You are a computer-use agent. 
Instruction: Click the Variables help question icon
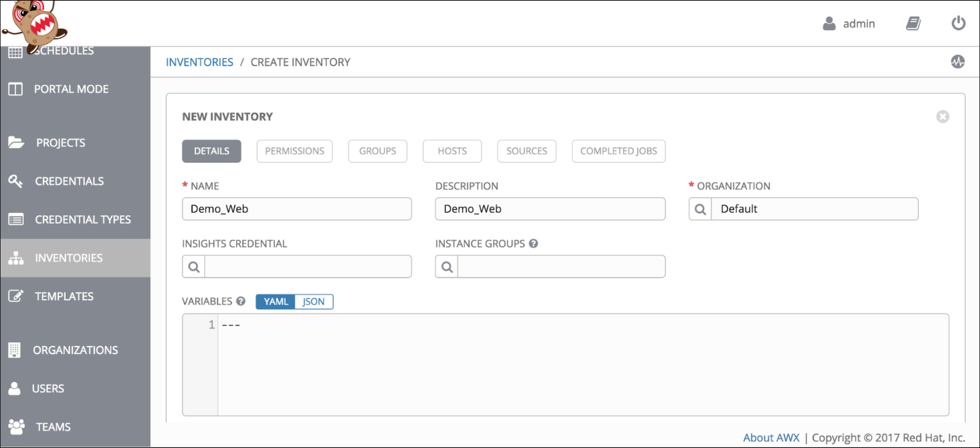click(241, 301)
